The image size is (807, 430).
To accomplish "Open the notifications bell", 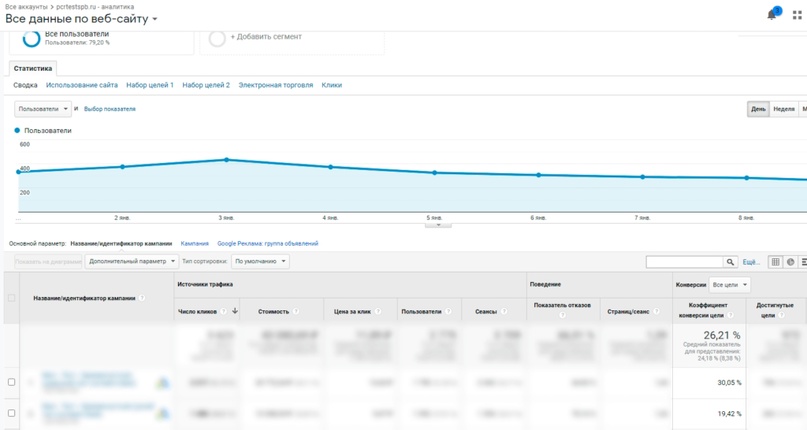I will (772, 15).
